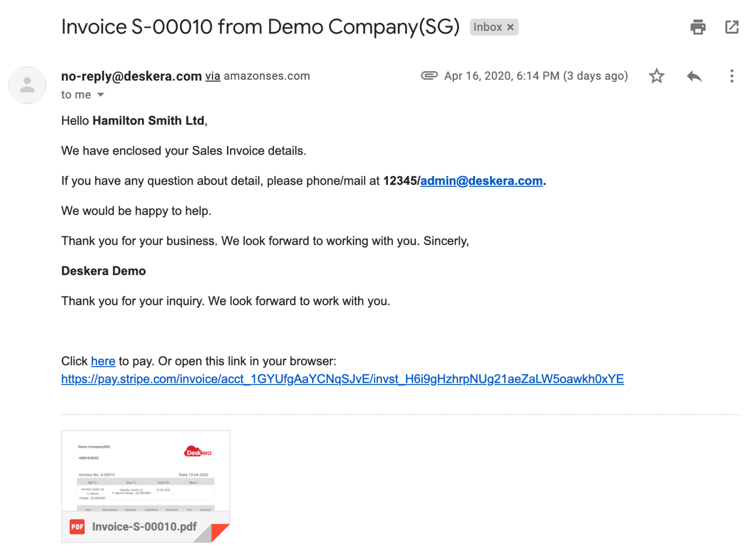Expand recipient details next to "to me"
The width and height of the screenshot is (749, 560).
[101, 95]
